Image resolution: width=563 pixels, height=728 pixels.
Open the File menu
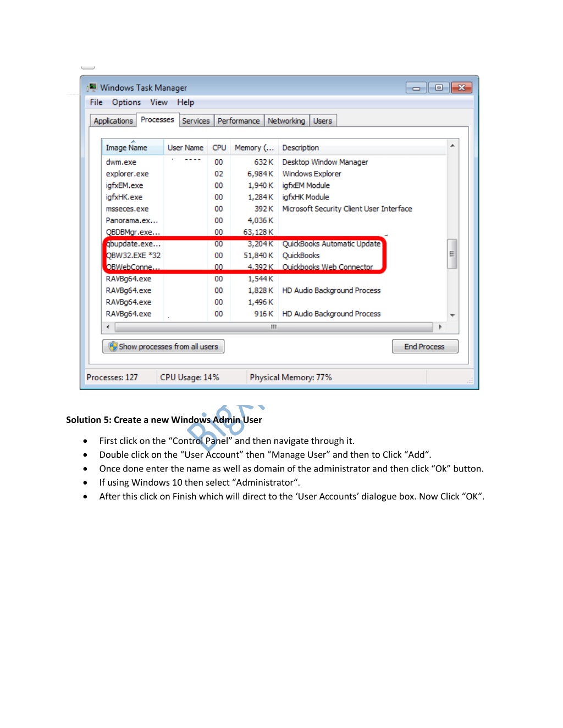click(x=96, y=102)
